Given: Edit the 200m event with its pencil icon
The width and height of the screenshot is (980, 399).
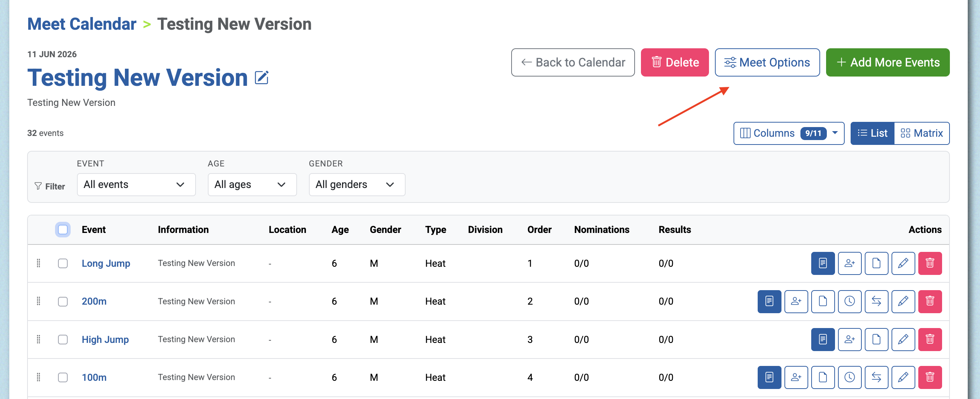Looking at the screenshot, I should (x=903, y=301).
